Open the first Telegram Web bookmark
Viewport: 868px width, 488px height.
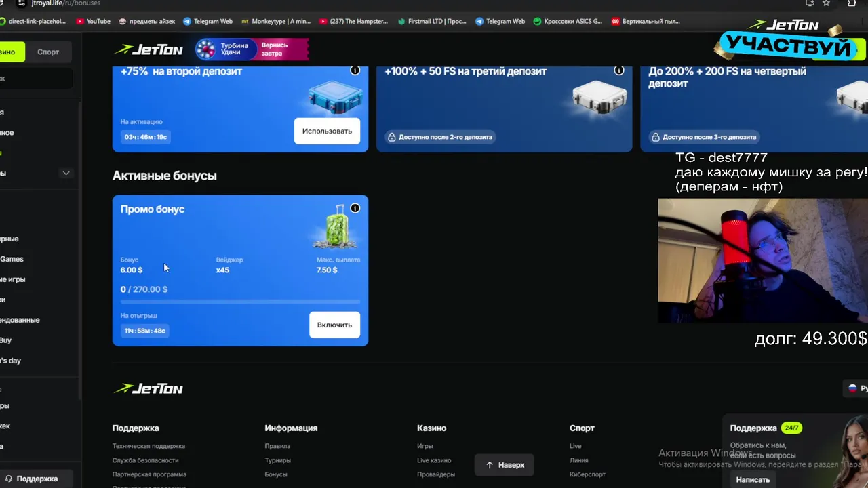tap(208, 21)
